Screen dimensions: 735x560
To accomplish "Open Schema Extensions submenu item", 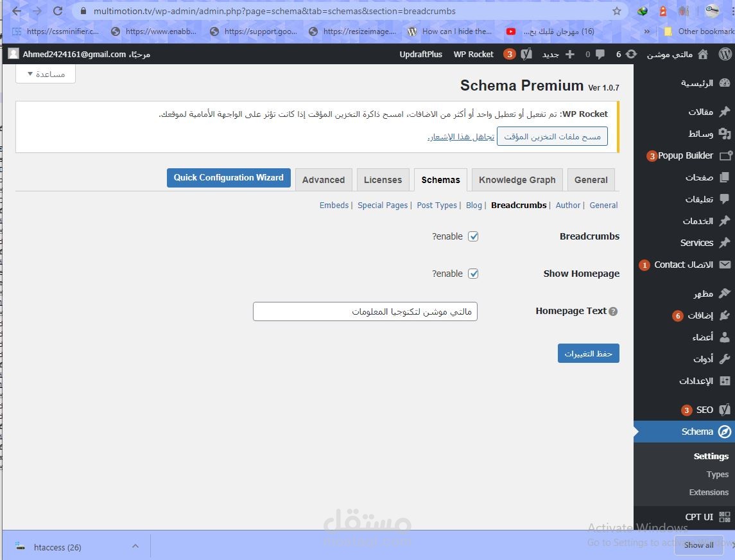I will pos(709,492).
